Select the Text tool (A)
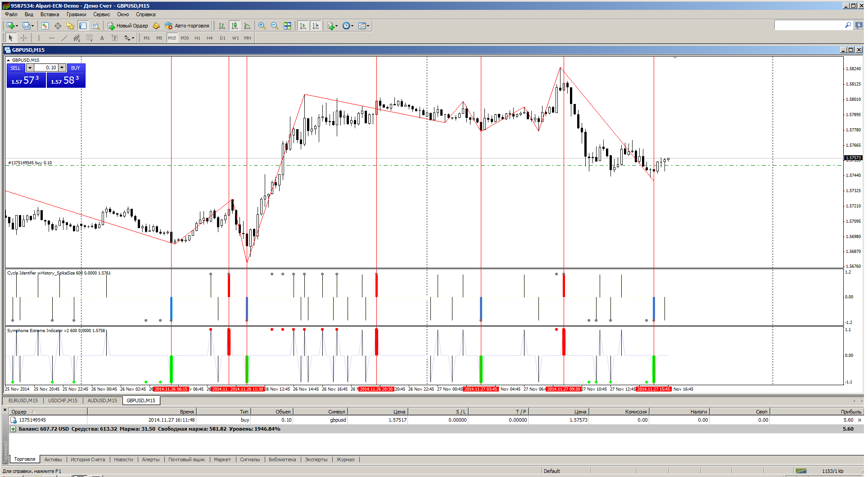868x477 pixels. [x=102, y=38]
